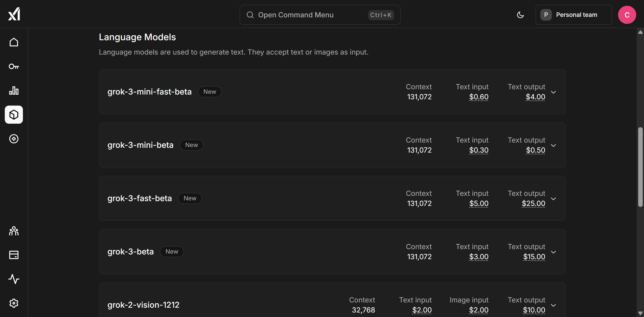The image size is (644, 317).
Task: Click the xAI logo
Action: tap(14, 14)
